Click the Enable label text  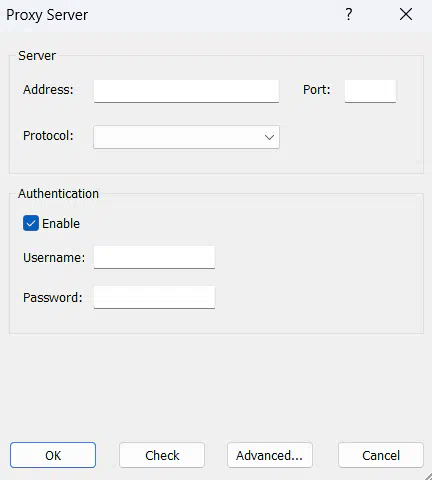click(61, 223)
